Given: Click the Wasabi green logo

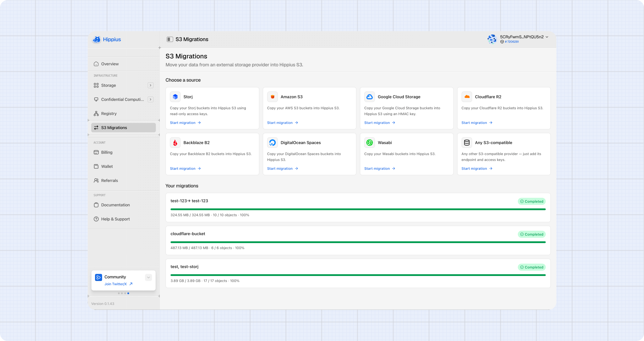Looking at the screenshot, I should 369,142.
